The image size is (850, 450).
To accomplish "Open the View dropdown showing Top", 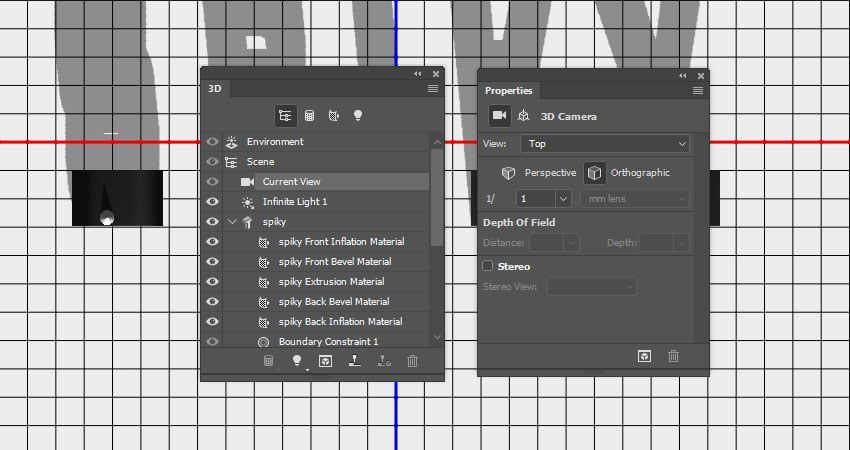I will (x=604, y=144).
